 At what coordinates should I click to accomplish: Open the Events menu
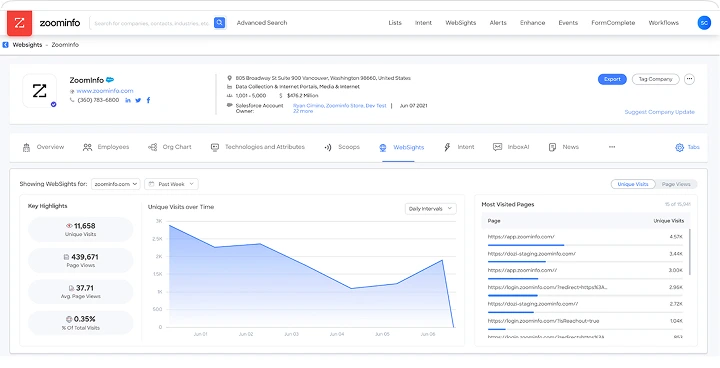click(568, 23)
